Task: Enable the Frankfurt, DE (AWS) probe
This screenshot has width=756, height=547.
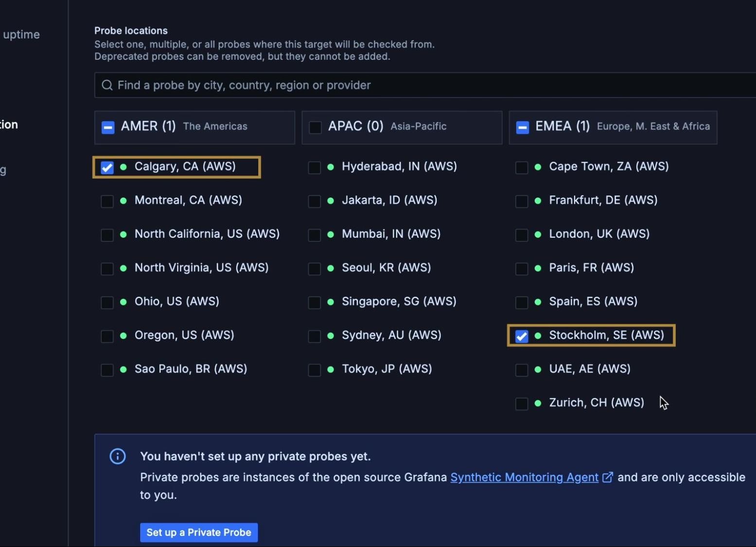Action: pos(522,201)
